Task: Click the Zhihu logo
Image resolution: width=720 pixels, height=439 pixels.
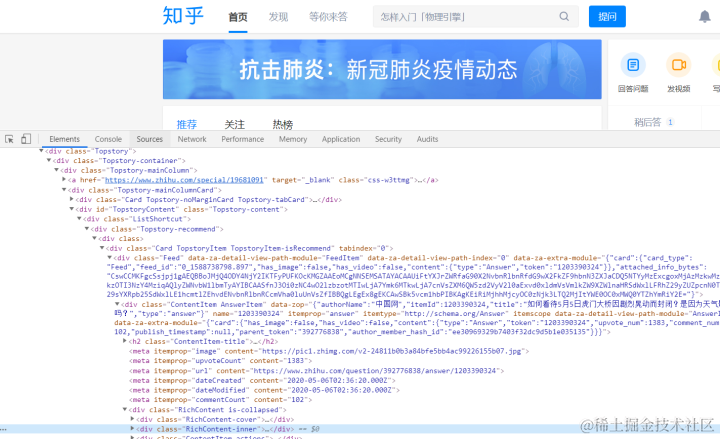Action: (183, 16)
